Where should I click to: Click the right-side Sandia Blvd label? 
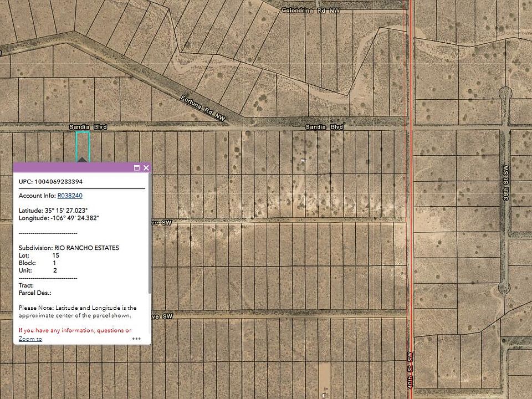tap(324, 126)
